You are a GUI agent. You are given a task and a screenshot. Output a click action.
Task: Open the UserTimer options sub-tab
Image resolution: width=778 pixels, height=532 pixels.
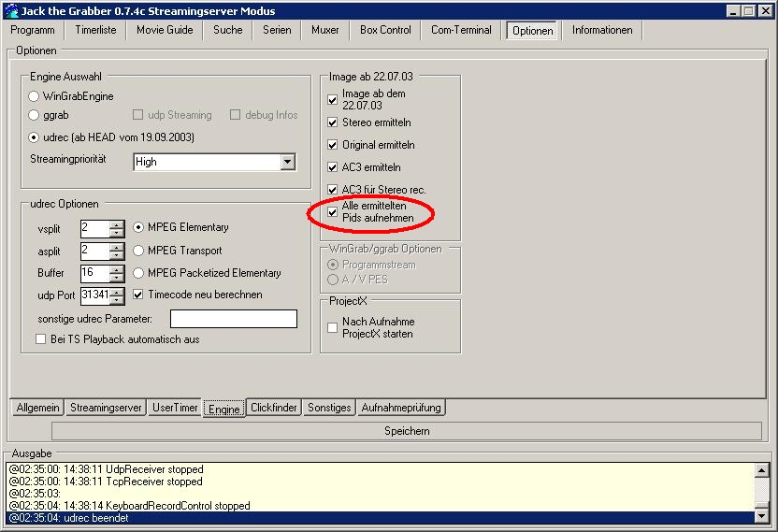tap(175, 408)
